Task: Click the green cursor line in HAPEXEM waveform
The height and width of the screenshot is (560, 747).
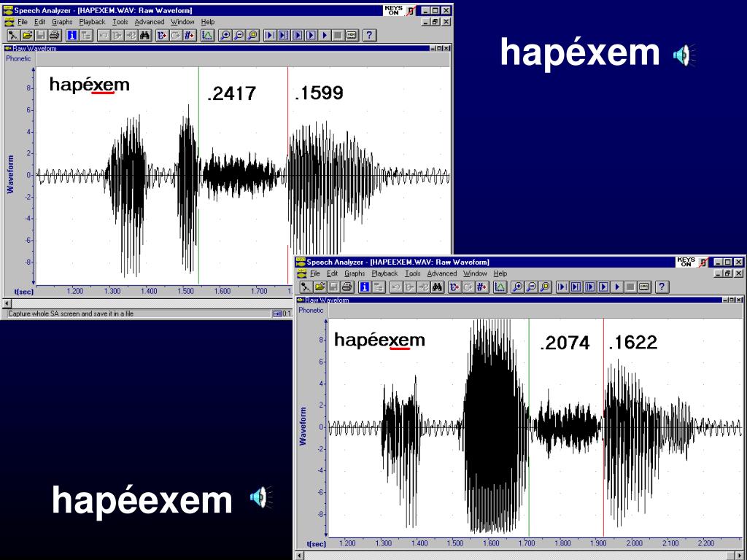Action: (198, 175)
